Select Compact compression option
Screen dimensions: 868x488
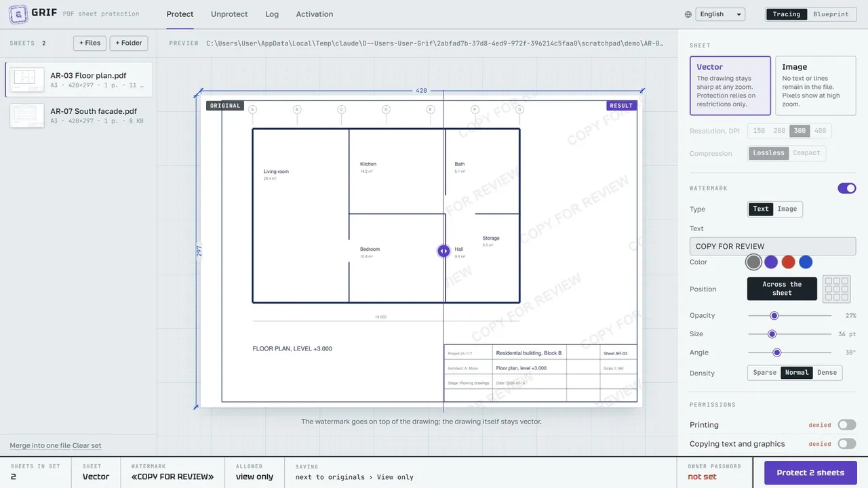(x=807, y=153)
